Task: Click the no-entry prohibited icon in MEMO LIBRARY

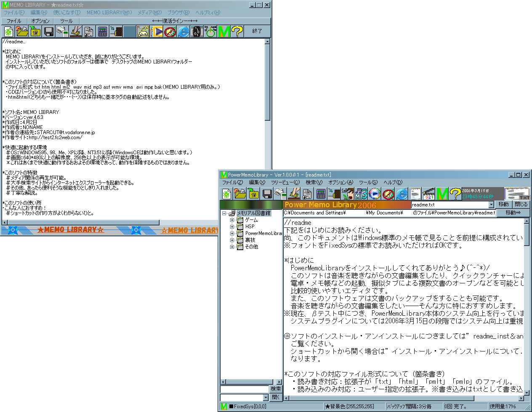Action: point(170,32)
